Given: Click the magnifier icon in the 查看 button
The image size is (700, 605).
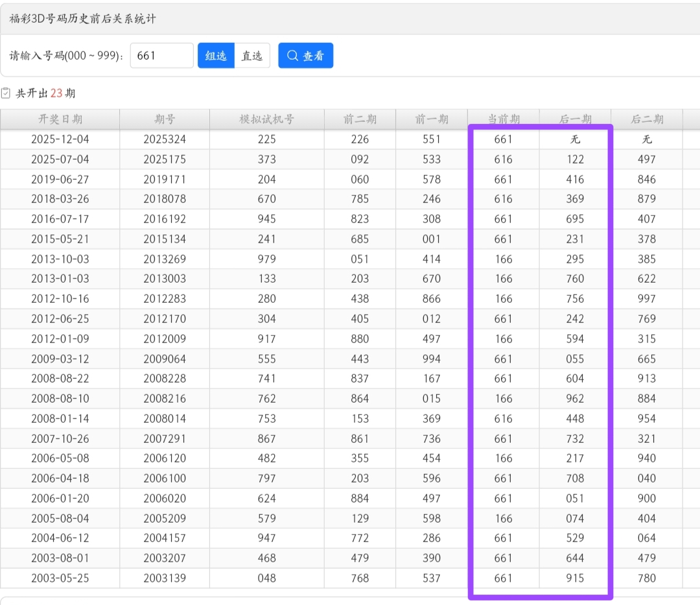Looking at the screenshot, I should 293,56.
